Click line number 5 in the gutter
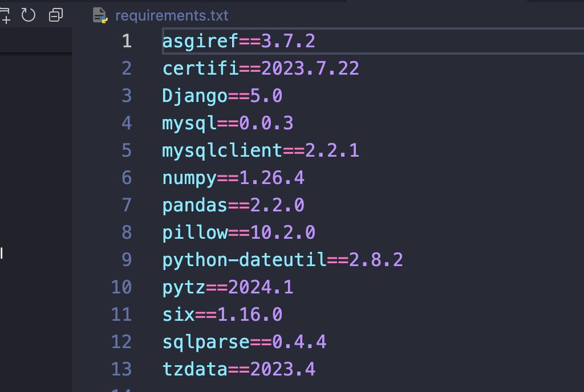Viewport: 584px width, 392px height. [127, 150]
